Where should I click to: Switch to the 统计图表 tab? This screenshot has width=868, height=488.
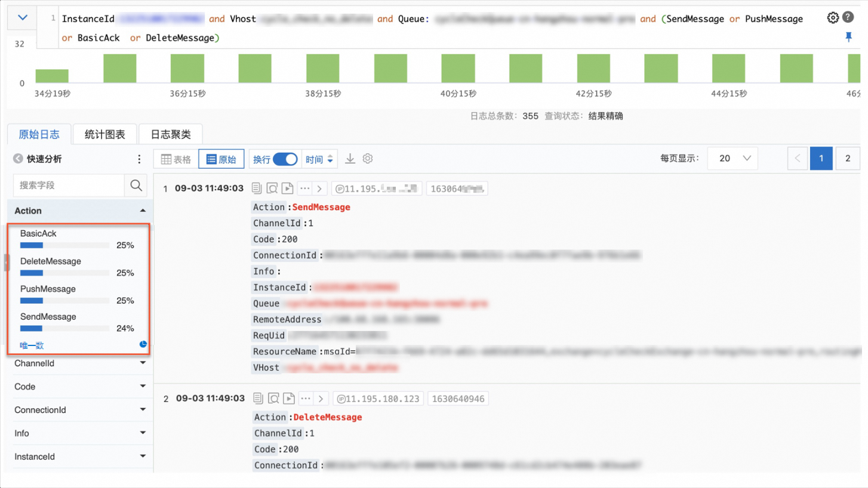(104, 134)
